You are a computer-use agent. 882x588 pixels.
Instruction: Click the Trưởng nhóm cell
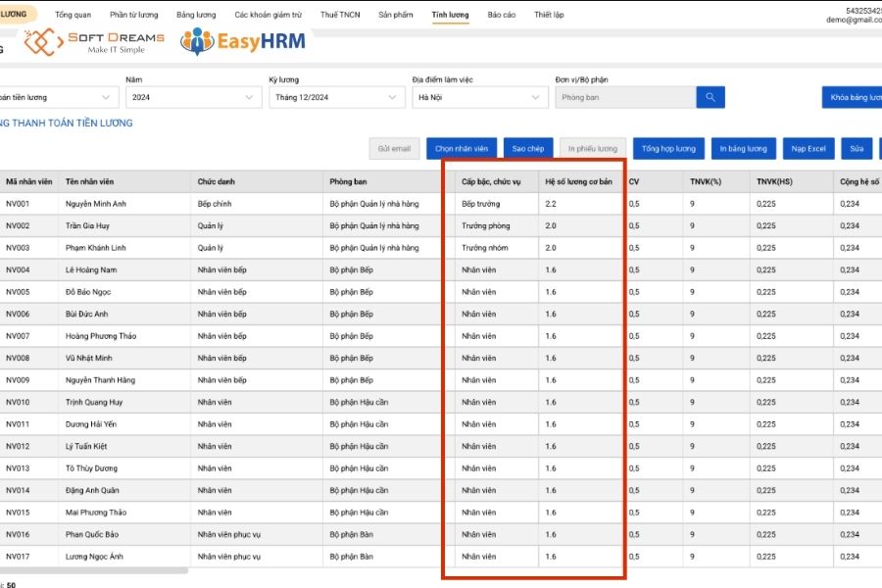[485, 248]
